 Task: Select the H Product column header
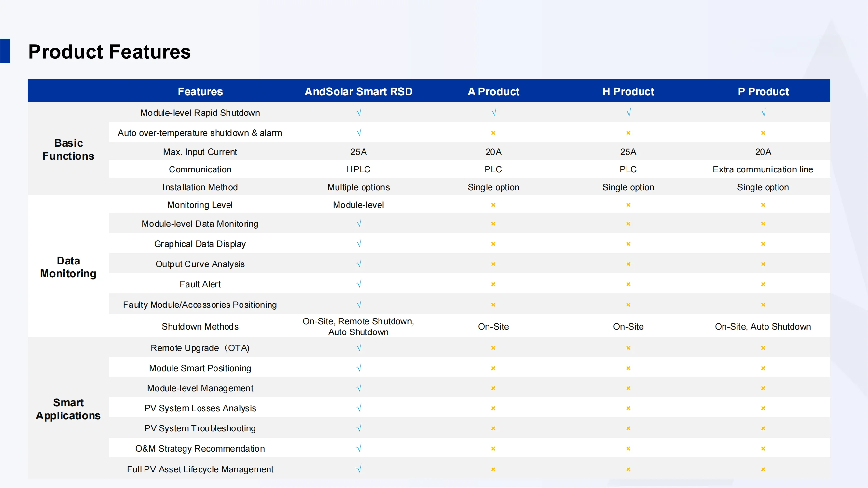628,91
